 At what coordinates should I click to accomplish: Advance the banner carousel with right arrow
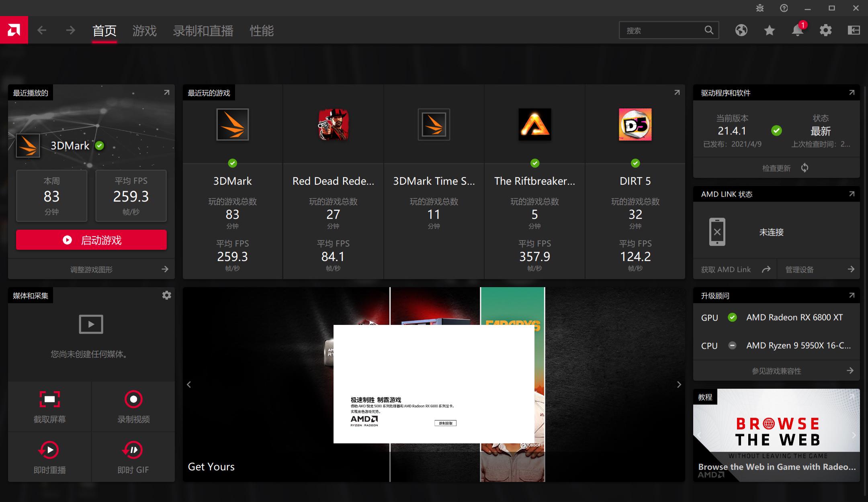679,384
